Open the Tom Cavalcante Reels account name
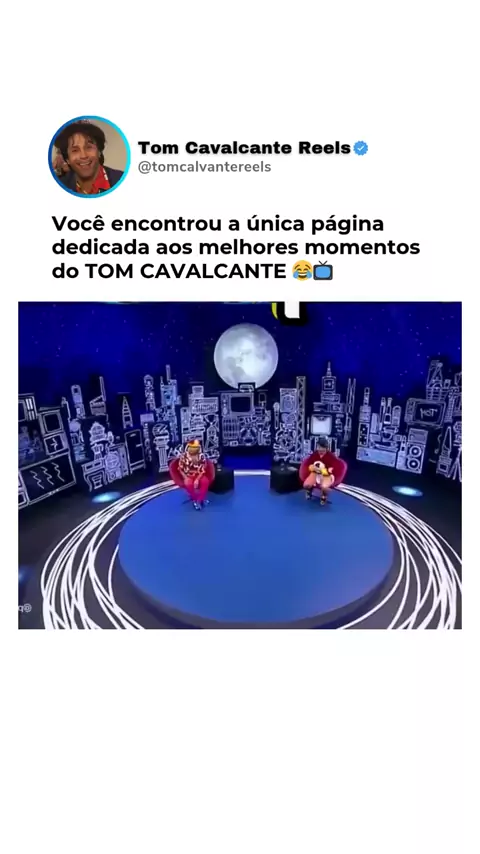Screen dimensions: 480x854 (x=244, y=148)
